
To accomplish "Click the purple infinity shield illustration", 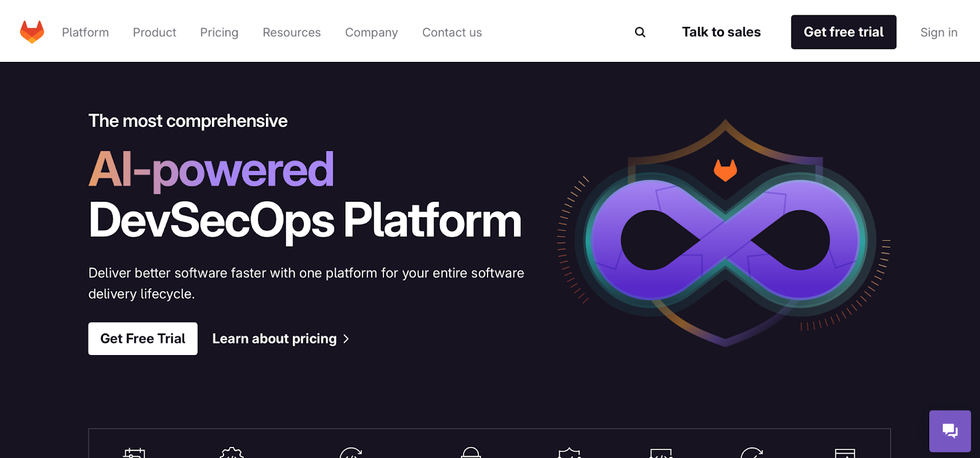I will [x=725, y=233].
